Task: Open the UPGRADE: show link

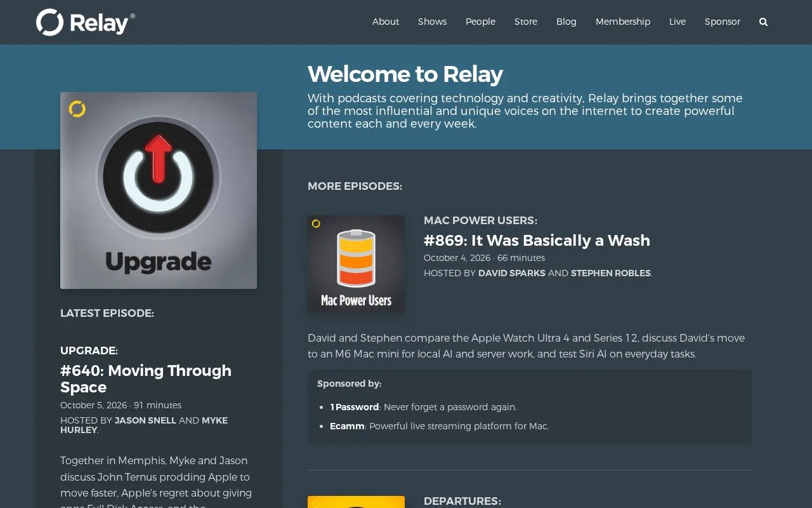Action: tap(89, 351)
